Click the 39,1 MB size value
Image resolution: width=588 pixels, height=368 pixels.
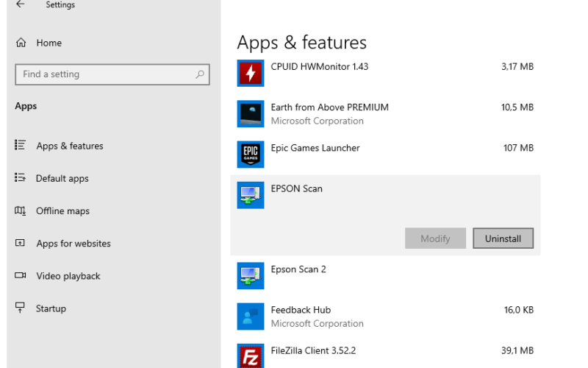(517, 351)
